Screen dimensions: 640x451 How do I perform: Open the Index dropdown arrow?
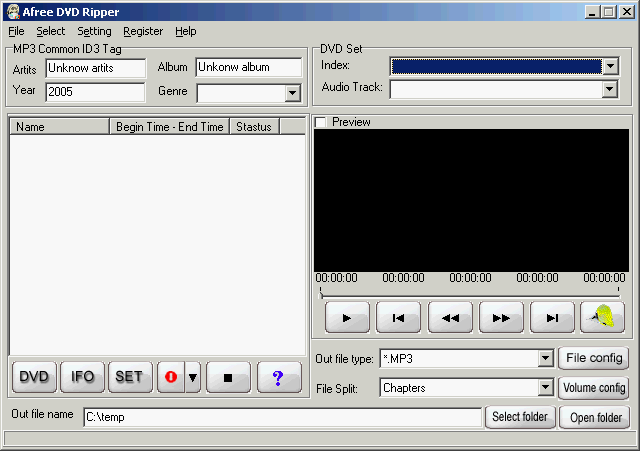(x=611, y=66)
